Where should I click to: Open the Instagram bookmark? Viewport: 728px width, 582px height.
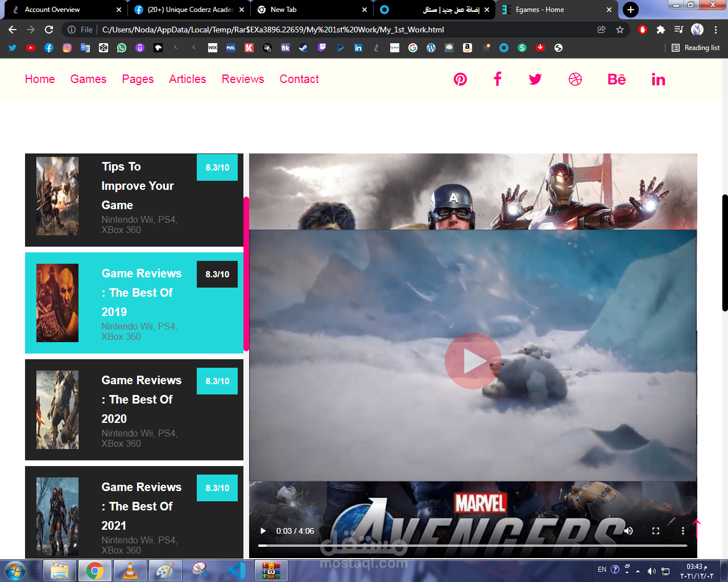pyautogui.click(x=67, y=48)
